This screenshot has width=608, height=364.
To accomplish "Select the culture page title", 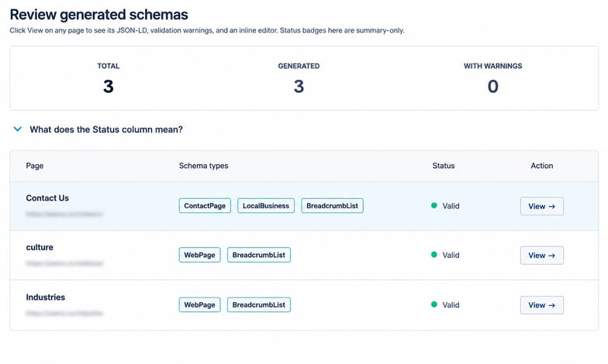I will coord(40,247).
